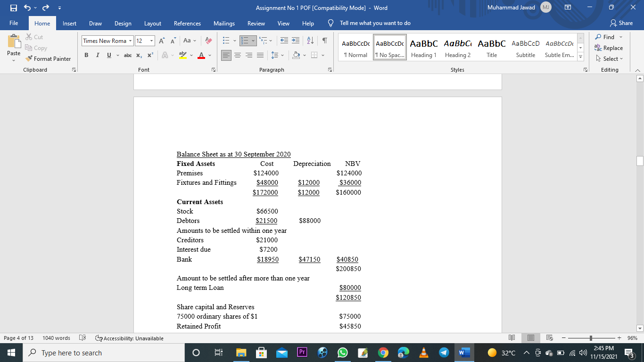Open the Text Highlight Color tool

point(183,55)
